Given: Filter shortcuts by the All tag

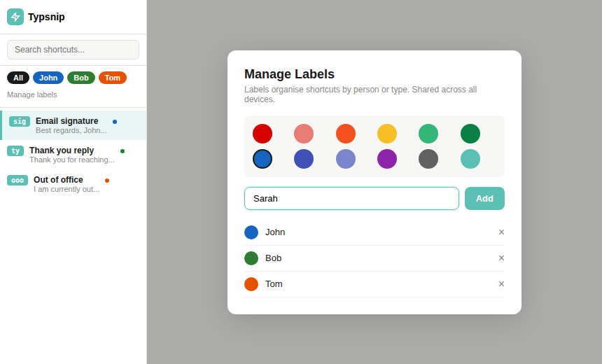Looking at the screenshot, I should (18, 78).
